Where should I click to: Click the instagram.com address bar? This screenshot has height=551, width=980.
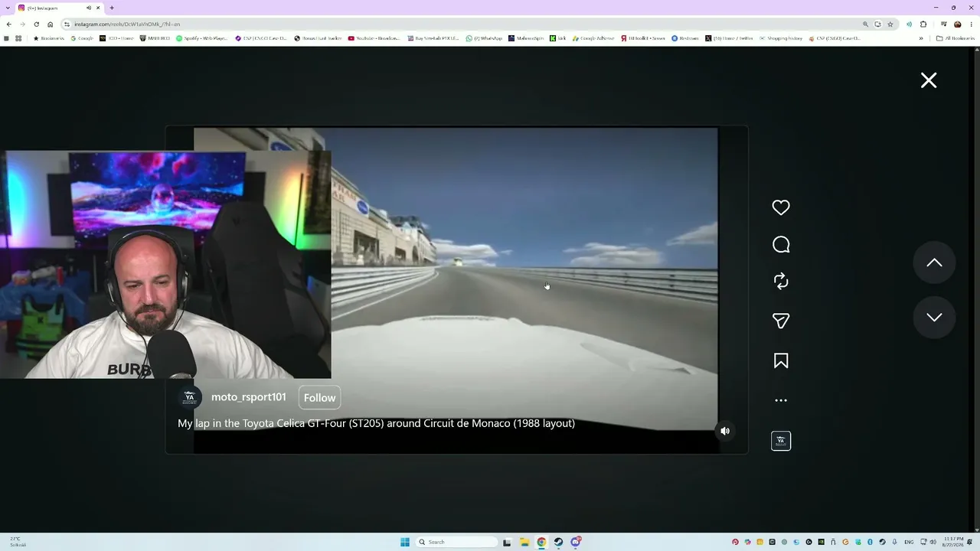click(459, 24)
